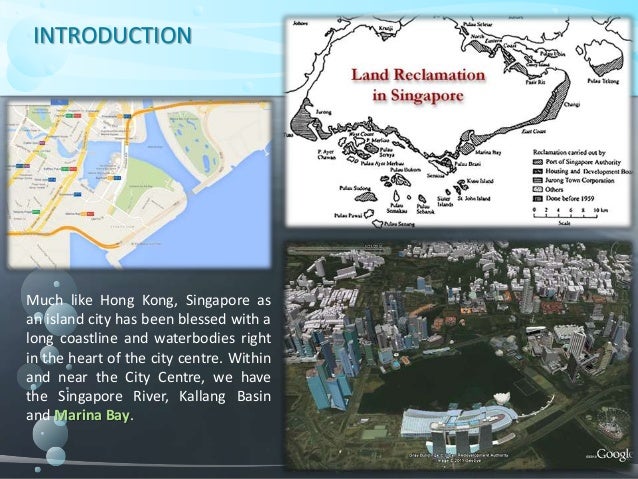The image size is (638, 479).
Task: Click the 'Land Reclamation in Singapore' red heading
Action: coord(418,85)
